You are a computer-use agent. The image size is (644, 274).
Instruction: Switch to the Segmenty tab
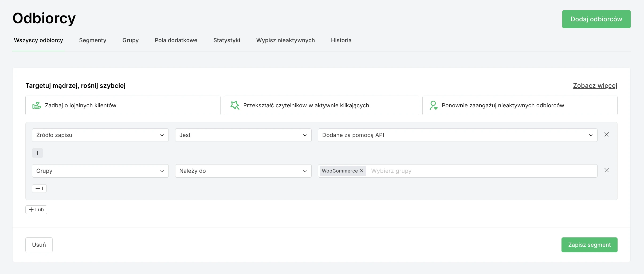(93, 40)
